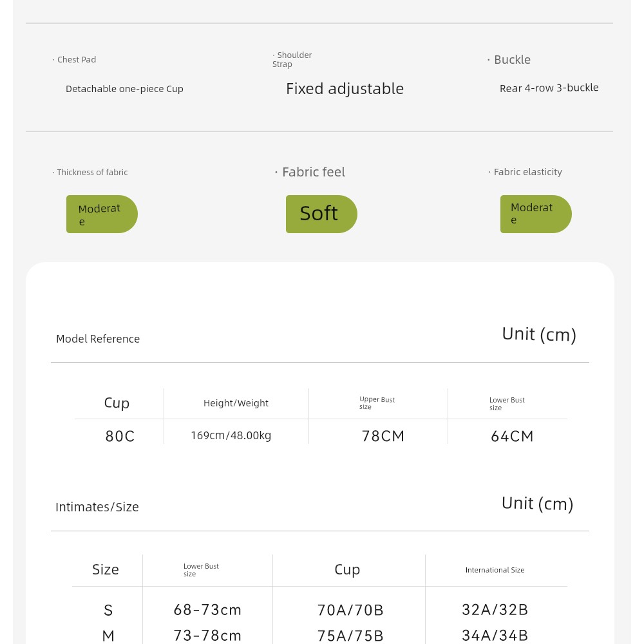
Task: Click the S size row label
Action: point(108,610)
